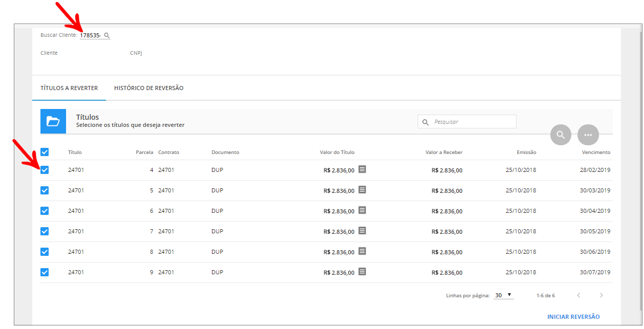The width and height of the screenshot is (644, 329).
Task: Click the Pesquisar search field
Action: point(472,122)
